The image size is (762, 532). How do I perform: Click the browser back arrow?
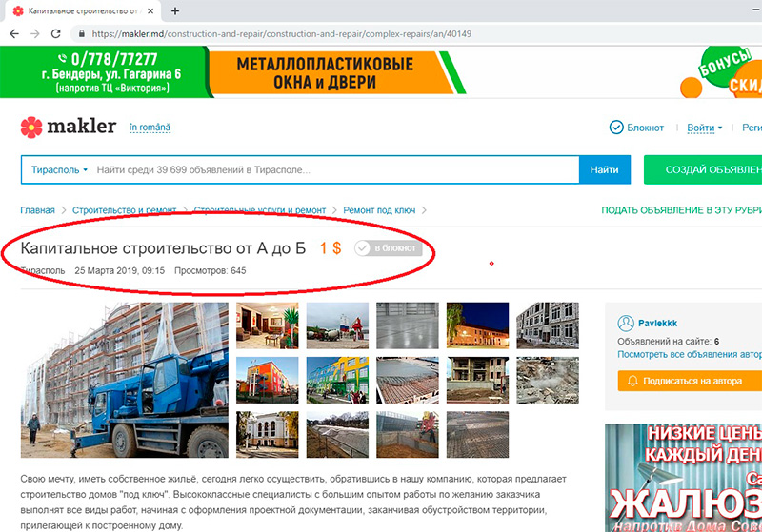click(14, 33)
